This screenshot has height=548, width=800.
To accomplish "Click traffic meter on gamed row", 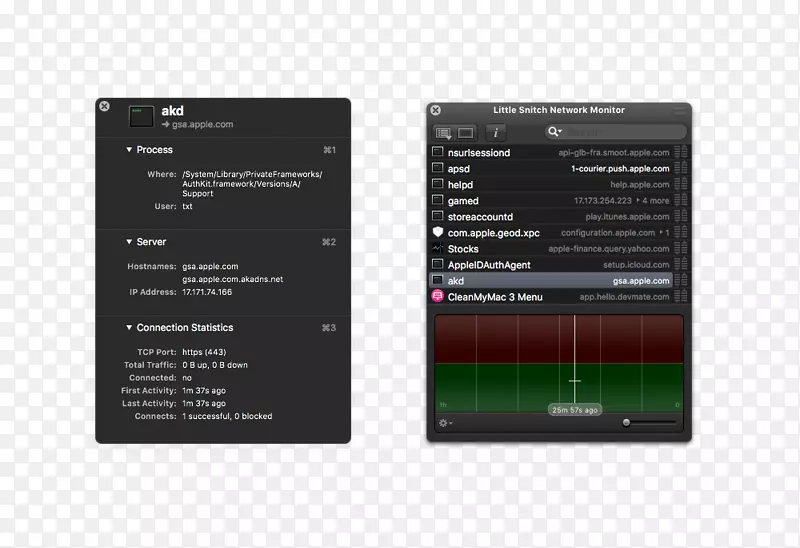I will 681,201.
